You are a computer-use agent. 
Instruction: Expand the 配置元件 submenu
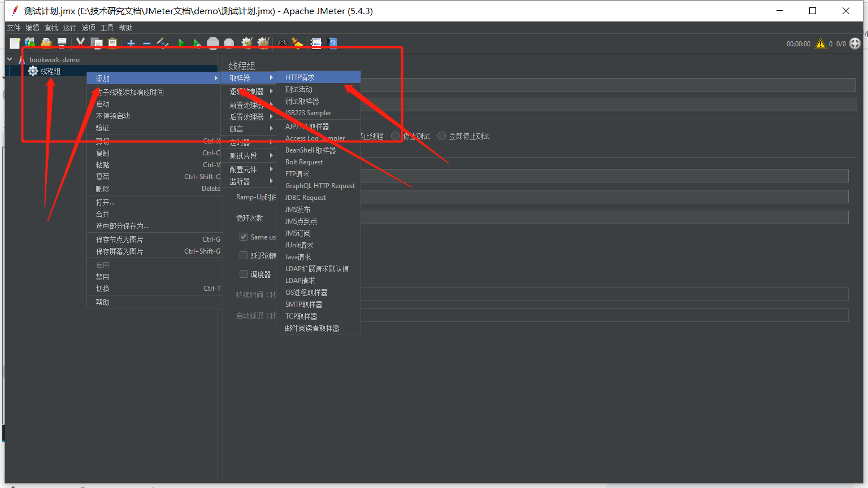click(249, 169)
